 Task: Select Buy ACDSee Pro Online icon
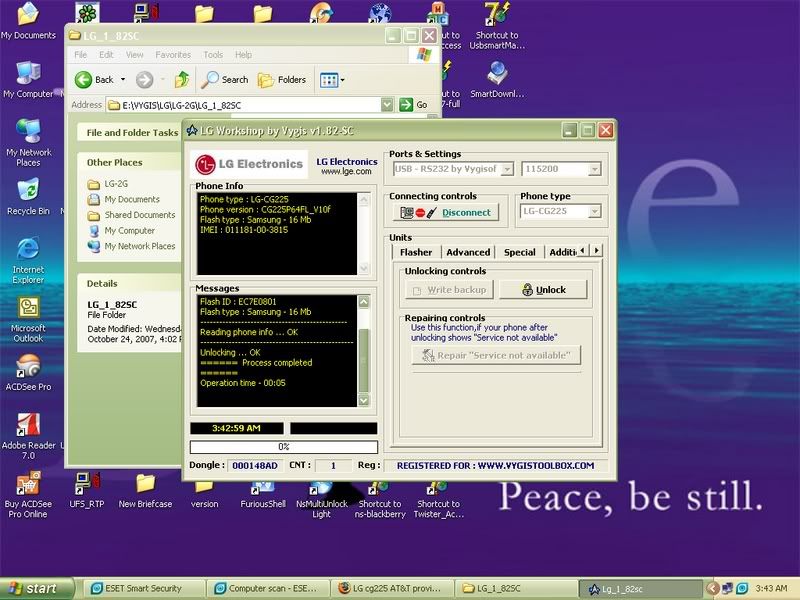tap(28, 495)
